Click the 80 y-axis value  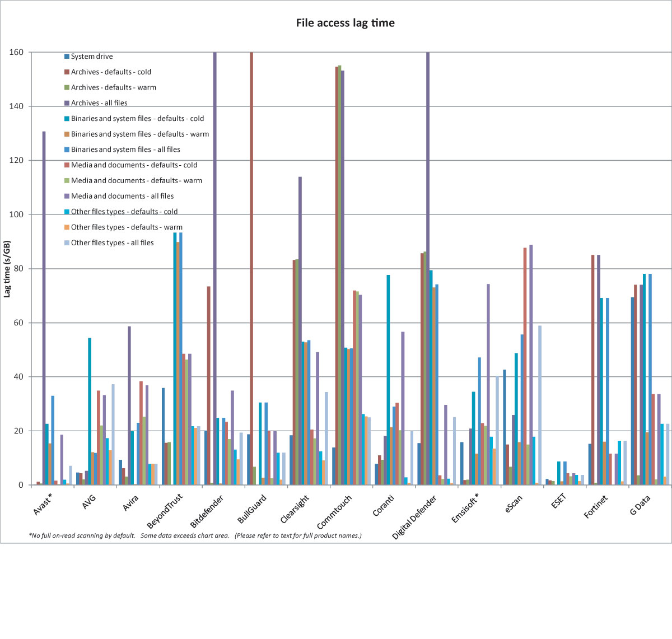[18, 269]
